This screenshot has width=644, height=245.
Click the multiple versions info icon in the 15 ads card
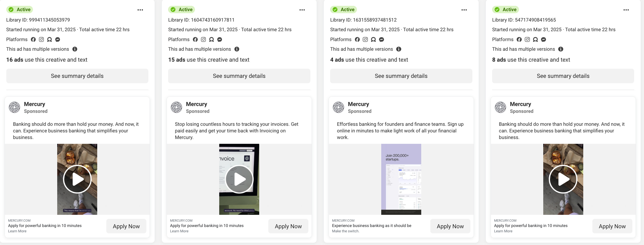click(x=237, y=49)
